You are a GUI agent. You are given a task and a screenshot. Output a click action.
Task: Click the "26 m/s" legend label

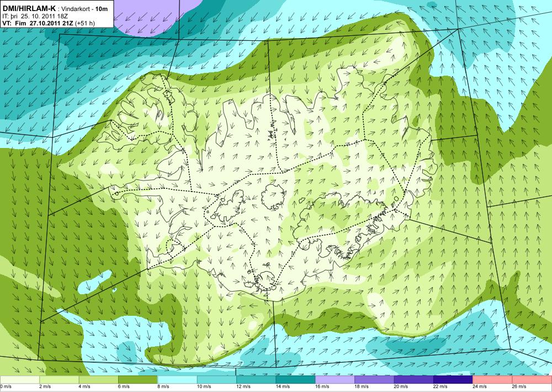(x=519, y=386)
